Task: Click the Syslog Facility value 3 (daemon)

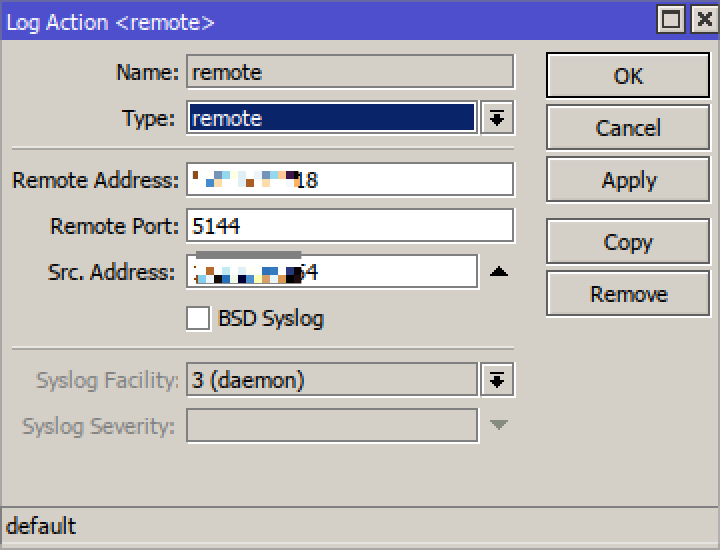Action: (331, 380)
